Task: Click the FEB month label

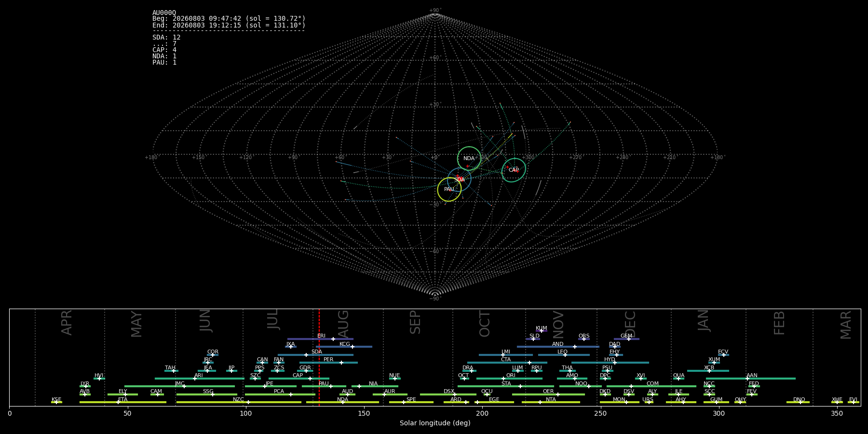Action: pos(779,323)
